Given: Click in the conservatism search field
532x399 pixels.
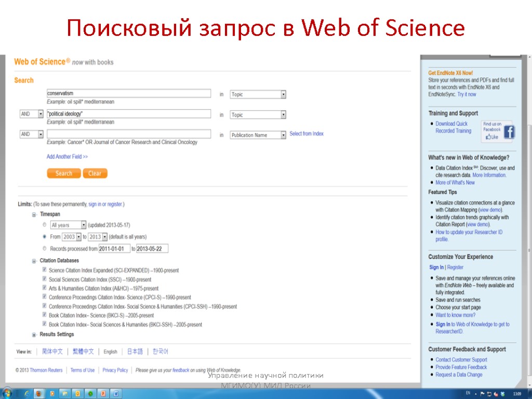Looking at the screenshot, I should click(x=129, y=94).
